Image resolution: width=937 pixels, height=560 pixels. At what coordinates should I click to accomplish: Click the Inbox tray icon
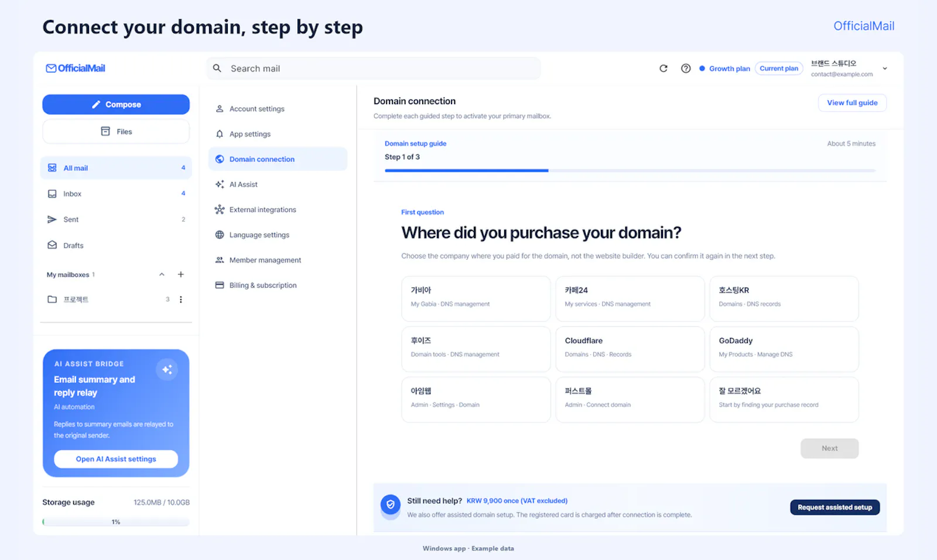(52, 194)
